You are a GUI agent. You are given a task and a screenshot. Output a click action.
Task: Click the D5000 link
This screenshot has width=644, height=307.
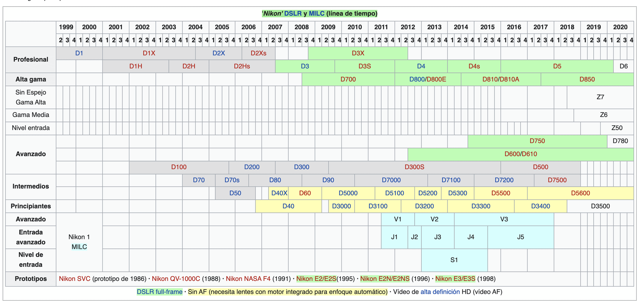click(x=348, y=193)
